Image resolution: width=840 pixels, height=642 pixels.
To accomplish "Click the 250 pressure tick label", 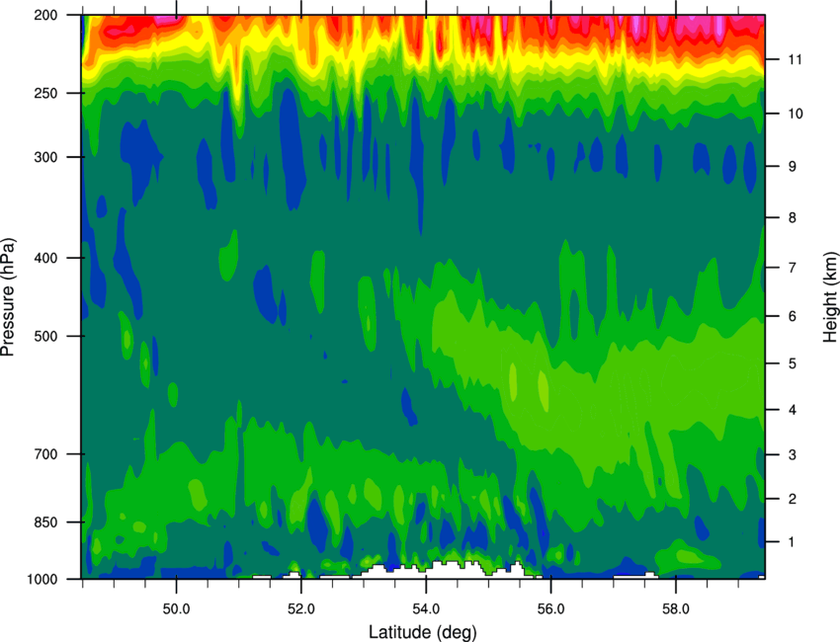I will point(45,93).
